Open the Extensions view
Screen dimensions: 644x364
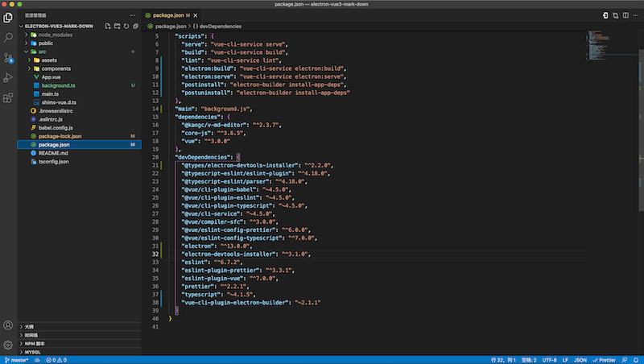pos(8,97)
